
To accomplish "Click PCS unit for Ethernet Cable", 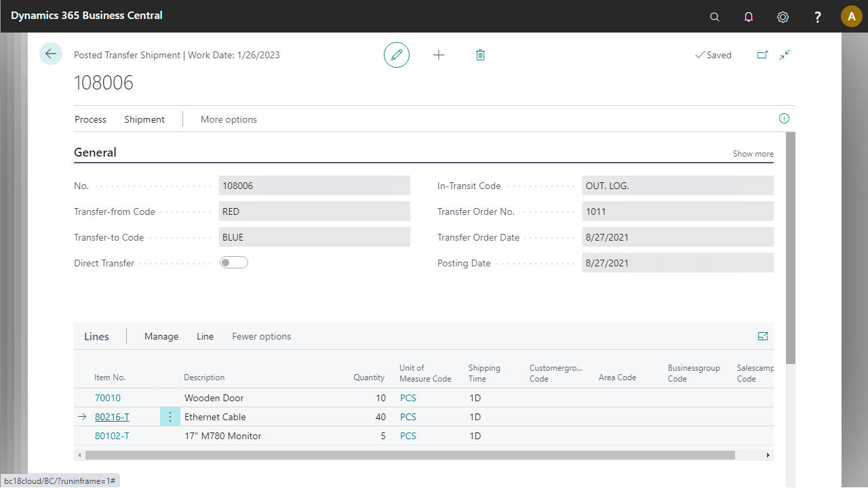I will click(x=408, y=417).
